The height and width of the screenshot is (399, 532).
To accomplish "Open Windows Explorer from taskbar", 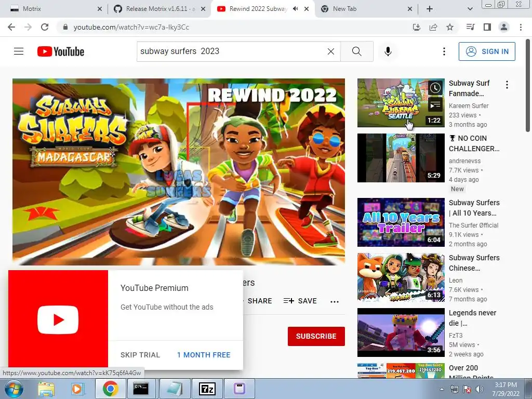I will [46, 389].
